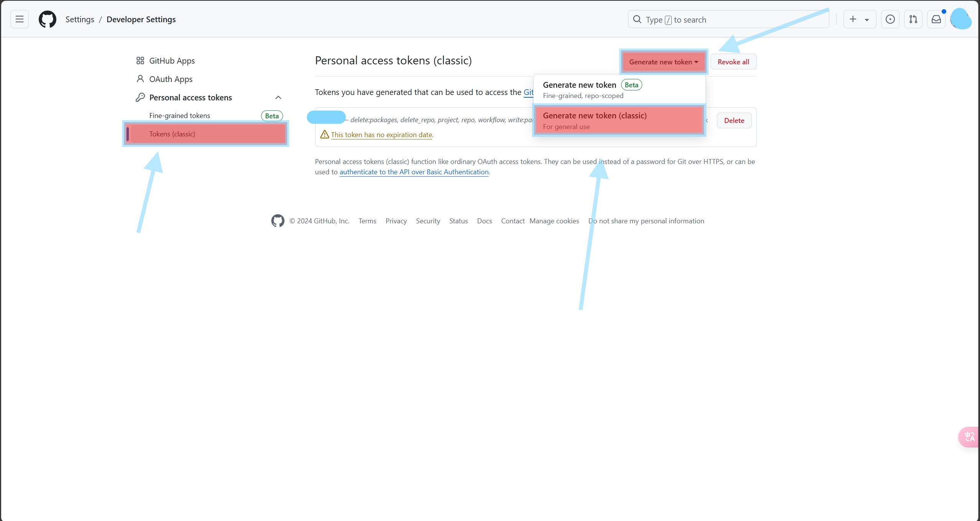Viewport: 980px width, 521px height.
Task: Click the translate floating widget icon
Action: 970,437
